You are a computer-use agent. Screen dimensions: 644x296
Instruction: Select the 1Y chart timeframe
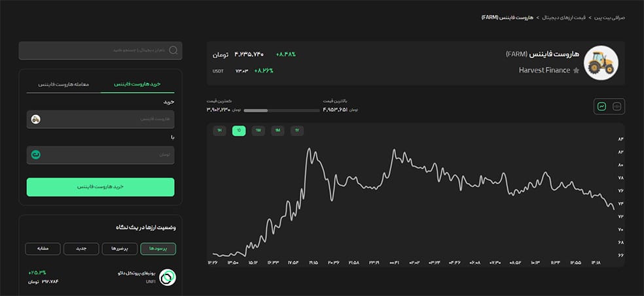point(297,131)
